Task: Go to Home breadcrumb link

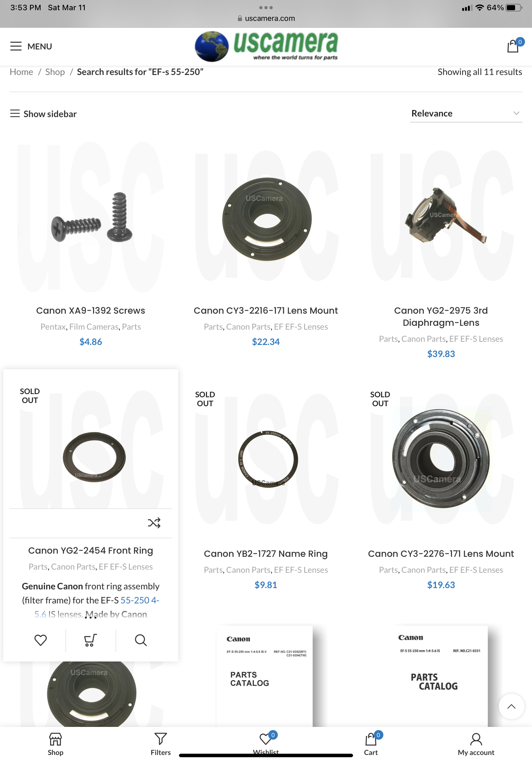Action: tap(21, 72)
